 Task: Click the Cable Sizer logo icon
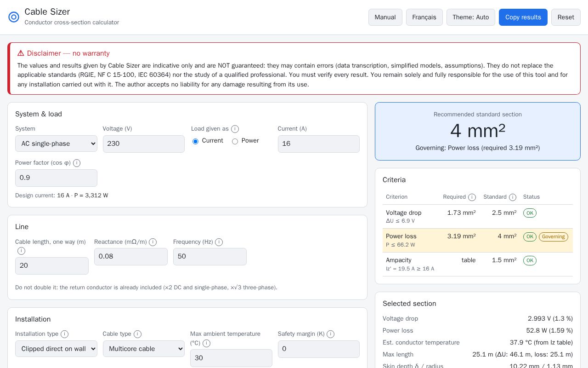[x=14, y=17]
